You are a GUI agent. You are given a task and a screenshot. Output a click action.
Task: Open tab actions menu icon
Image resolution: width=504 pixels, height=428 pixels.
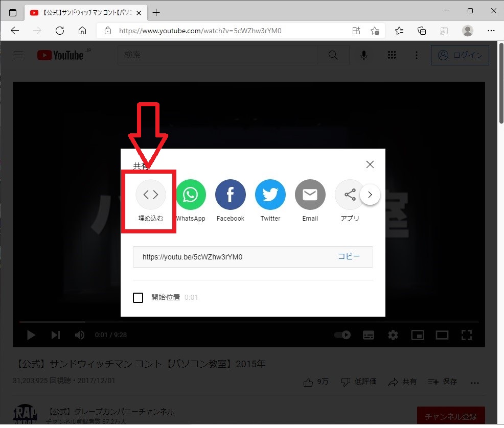(13, 13)
